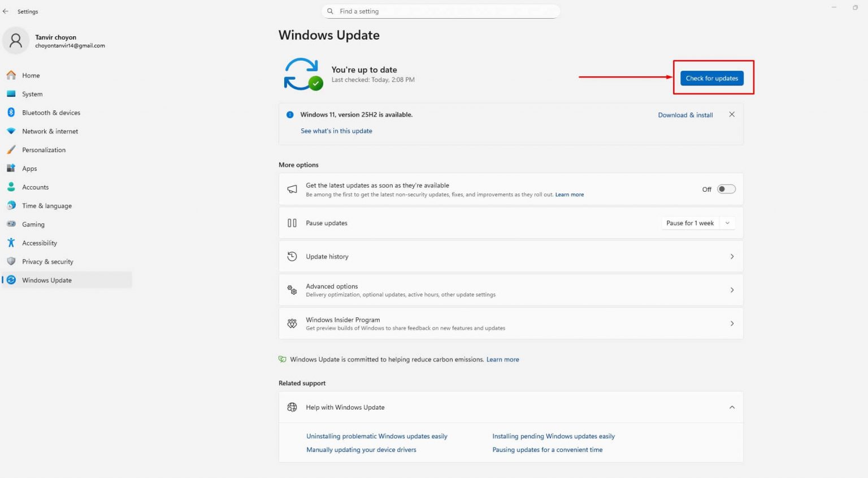Click the Bluetooth icon in sidebar
The image size is (868, 478).
point(11,113)
